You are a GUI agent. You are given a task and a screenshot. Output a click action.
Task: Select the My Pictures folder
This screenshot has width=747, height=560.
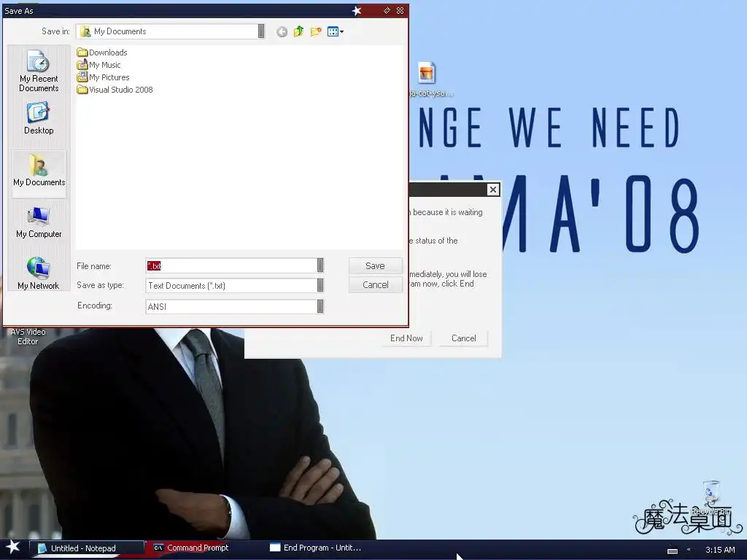click(x=103, y=77)
